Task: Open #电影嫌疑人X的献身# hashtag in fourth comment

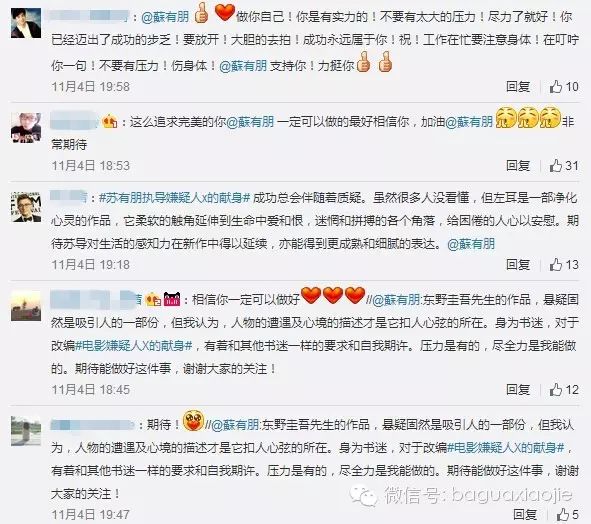Action: 134,345
